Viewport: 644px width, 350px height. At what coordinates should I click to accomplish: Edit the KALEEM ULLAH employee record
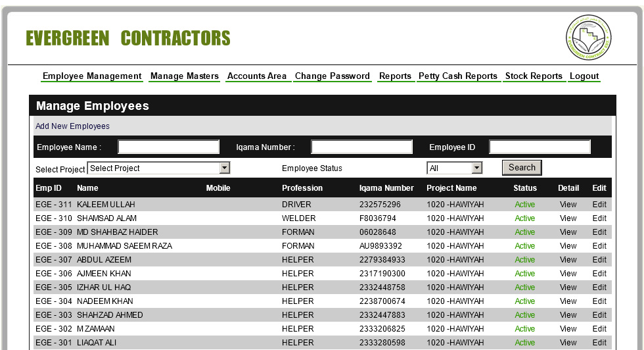[x=599, y=205]
